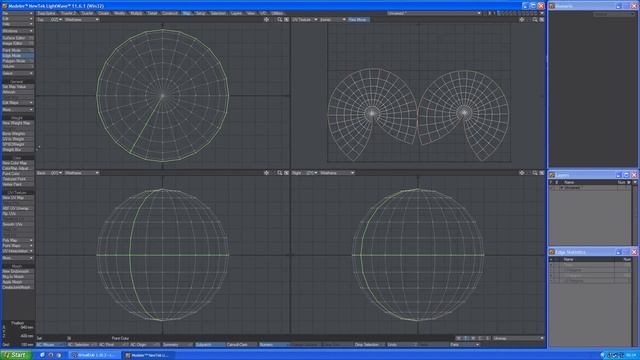Click the zoom icon in the UV Texture viewport
The height and width of the screenshot is (360, 640).
[x=535, y=20]
